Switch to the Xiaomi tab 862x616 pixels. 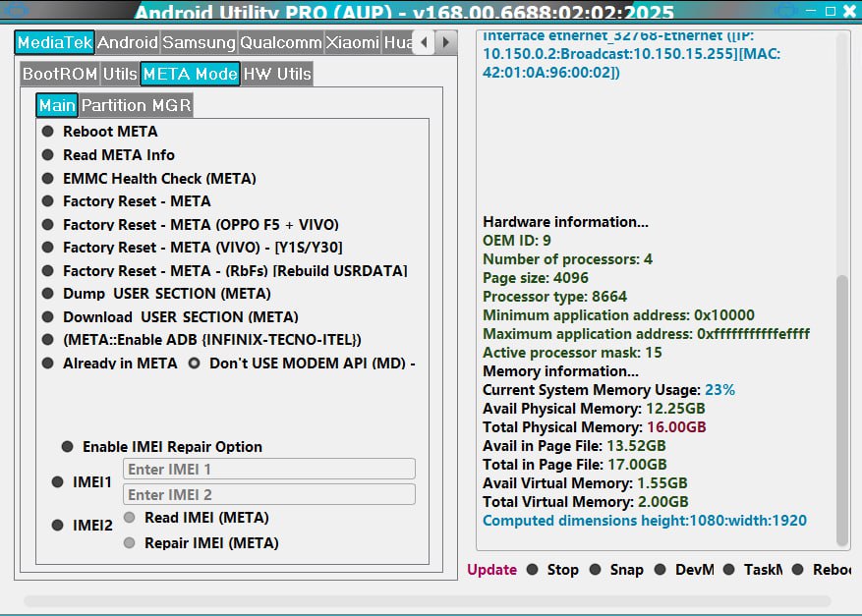click(x=353, y=42)
